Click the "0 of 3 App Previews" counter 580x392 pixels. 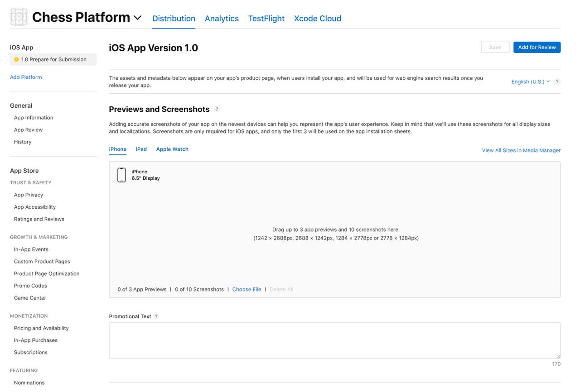[x=142, y=289]
